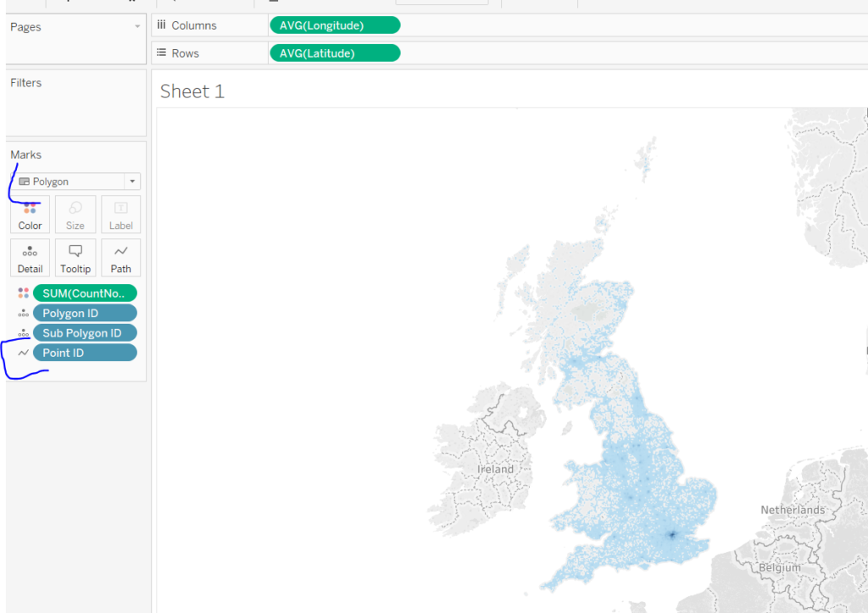Click color icon beside SUM(CountNo..) pill
Image resolution: width=868 pixels, height=613 pixels.
click(x=23, y=293)
